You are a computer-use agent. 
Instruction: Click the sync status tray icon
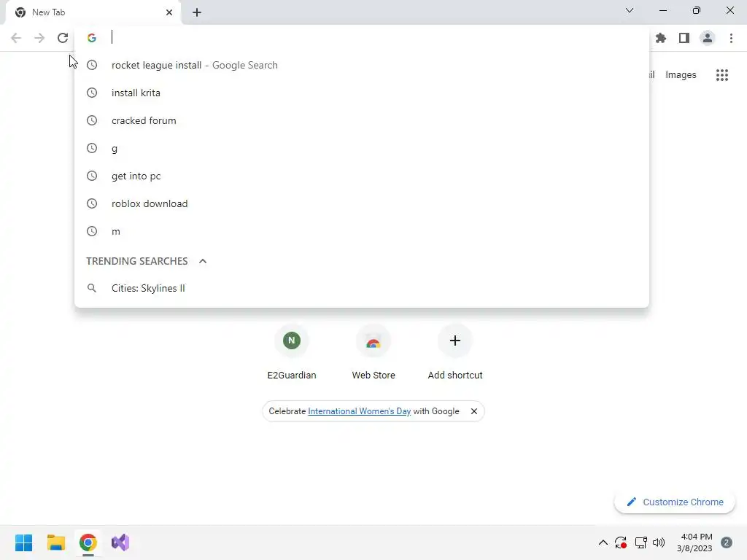pyautogui.click(x=621, y=542)
